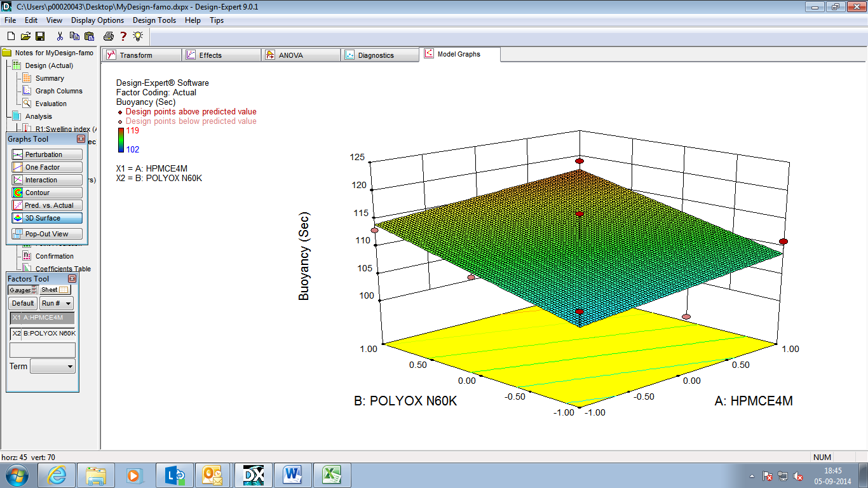868x488 pixels.
Task: Click the Pop-Out View button
Action: [46, 234]
